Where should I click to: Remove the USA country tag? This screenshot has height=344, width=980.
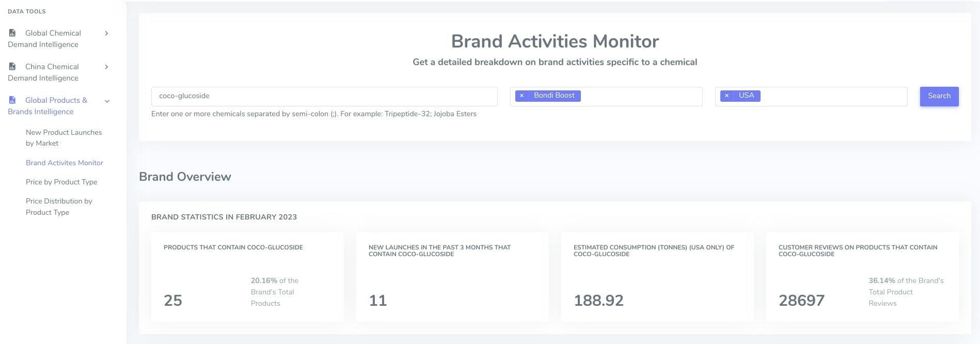(x=726, y=96)
